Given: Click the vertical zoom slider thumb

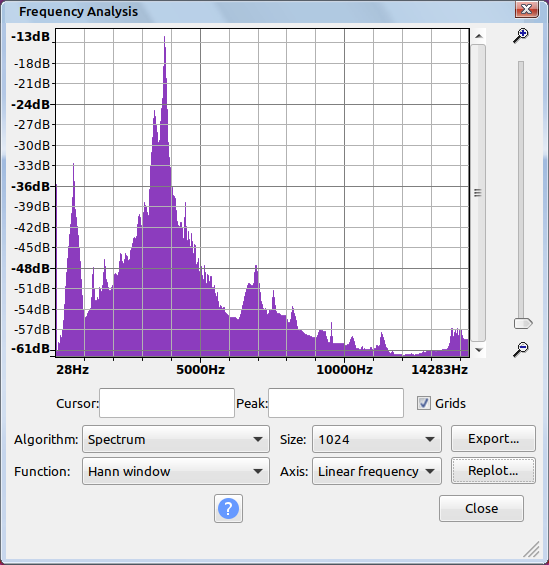Looking at the screenshot, I should click(x=523, y=323).
